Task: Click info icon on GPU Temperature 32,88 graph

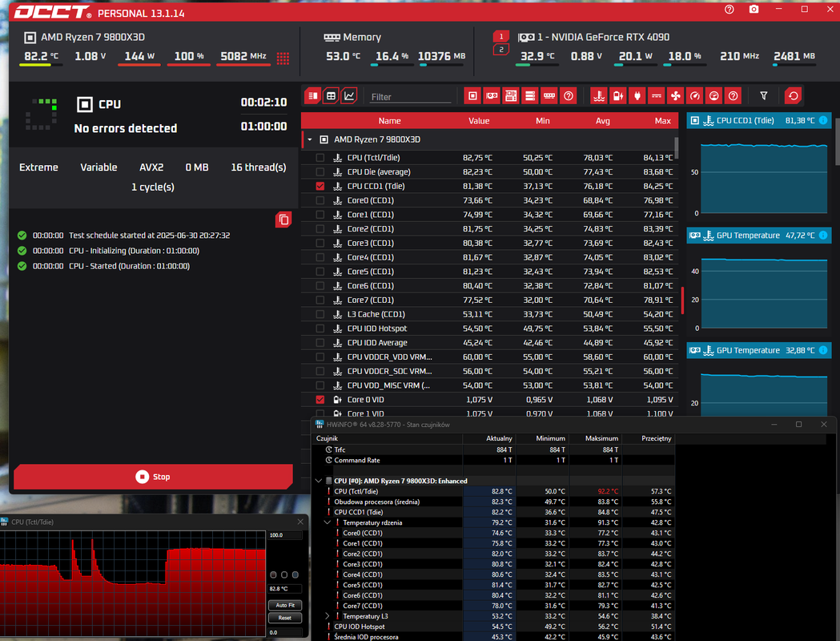Action: click(x=823, y=350)
